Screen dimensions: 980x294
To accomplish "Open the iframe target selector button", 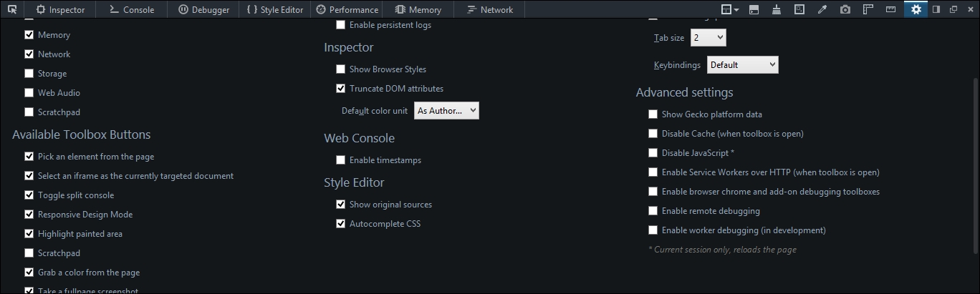I will pos(730,9).
